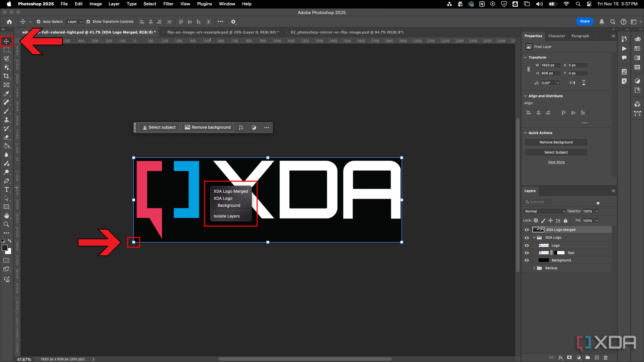Image resolution: width=644 pixels, height=362 pixels.
Task: Click Remove background in contextual bar
Action: click(x=208, y=128)
